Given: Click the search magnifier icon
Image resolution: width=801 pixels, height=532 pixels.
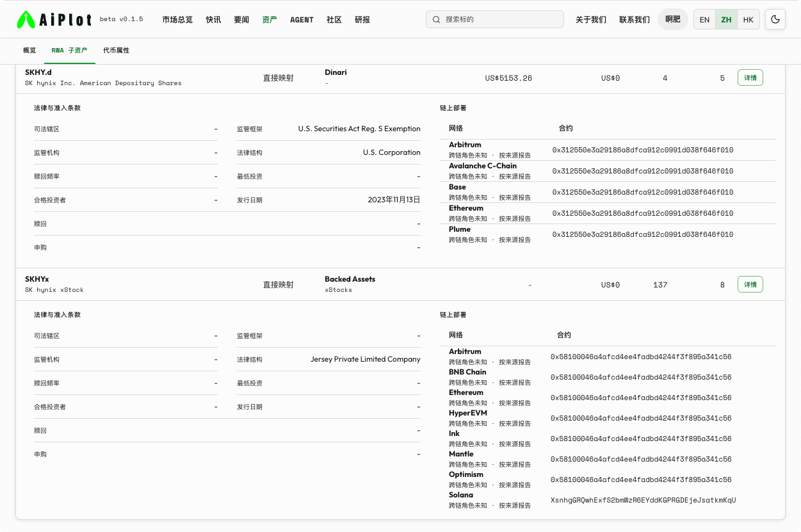Looking at the screenshot, I should click(x=437, y=19).
